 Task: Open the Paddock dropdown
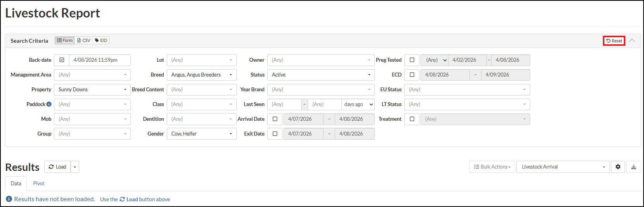92,104
